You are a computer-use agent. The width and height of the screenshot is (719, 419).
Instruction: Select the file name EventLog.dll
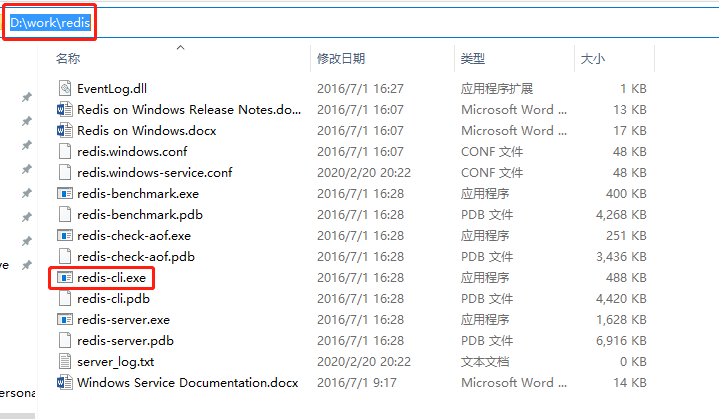[x=112, y=88]
